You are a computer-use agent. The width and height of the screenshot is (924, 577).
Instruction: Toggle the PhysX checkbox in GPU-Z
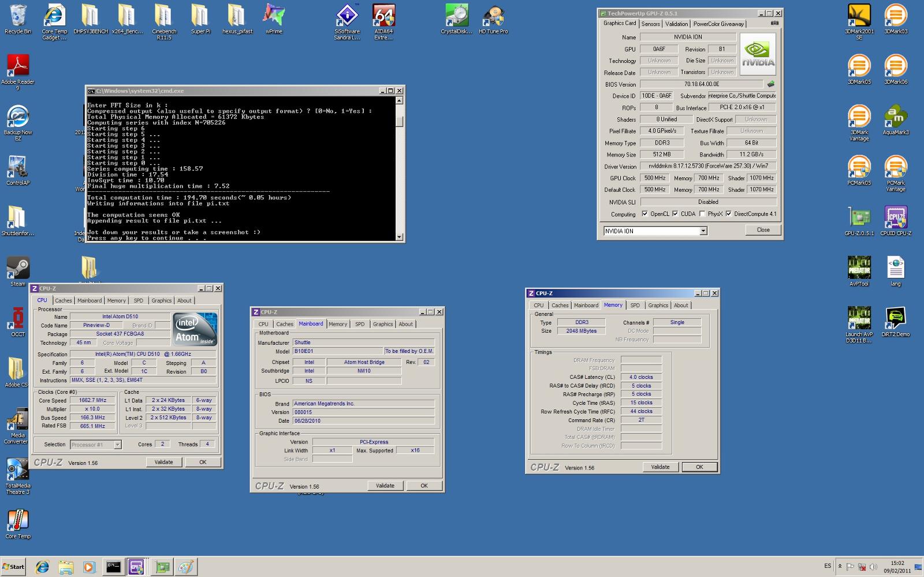(x=702, y=214)
